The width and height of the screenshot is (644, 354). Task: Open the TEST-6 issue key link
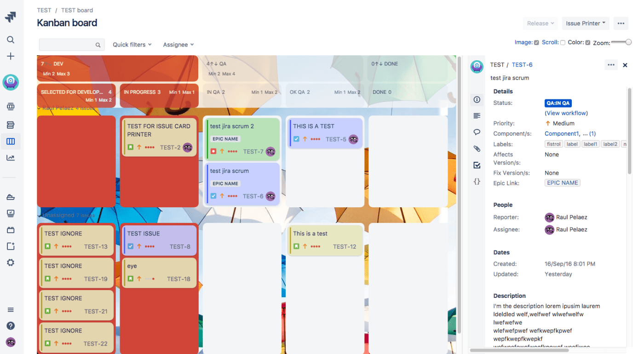[522, 65]
